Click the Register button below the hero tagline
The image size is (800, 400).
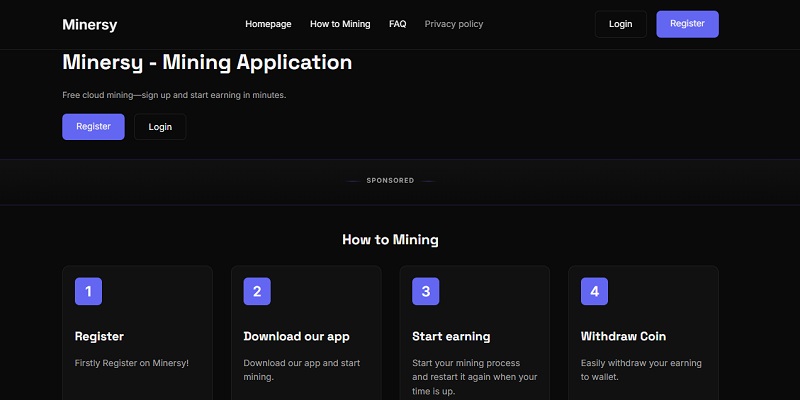coord(93,127)
